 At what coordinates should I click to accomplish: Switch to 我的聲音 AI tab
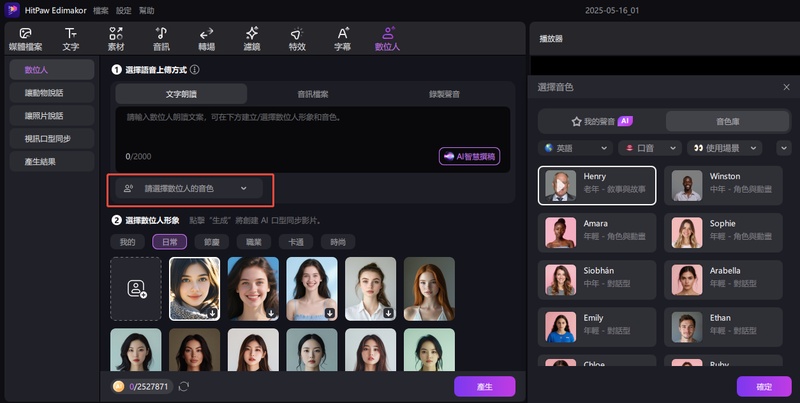click(602, 121)
